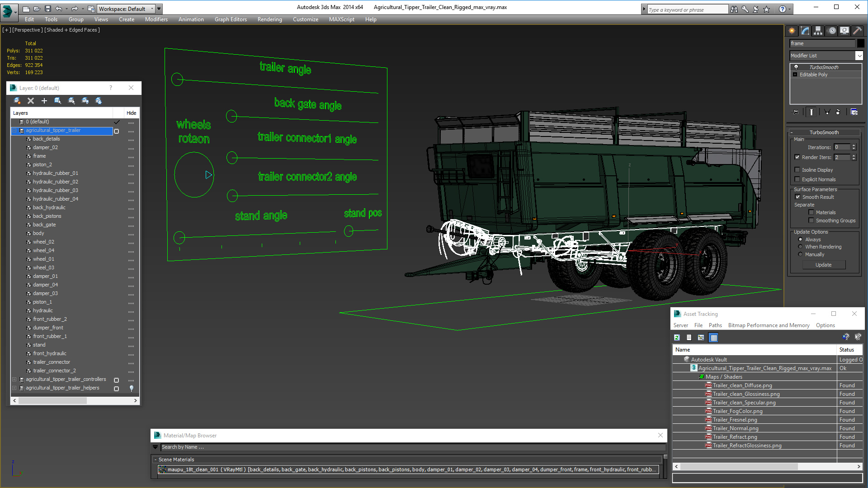868x488 pixels.
Task: Click Remove Modifier trash icon
Action: (x=838, y=112)
